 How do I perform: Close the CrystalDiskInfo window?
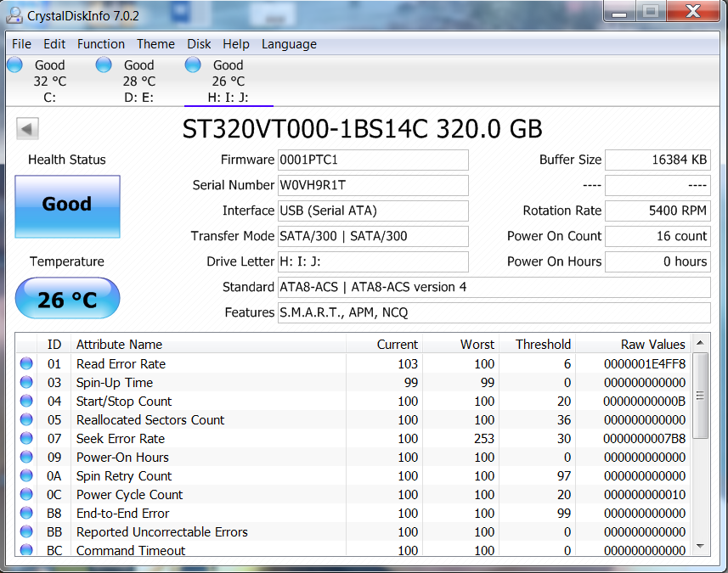[x=692, y=12]
